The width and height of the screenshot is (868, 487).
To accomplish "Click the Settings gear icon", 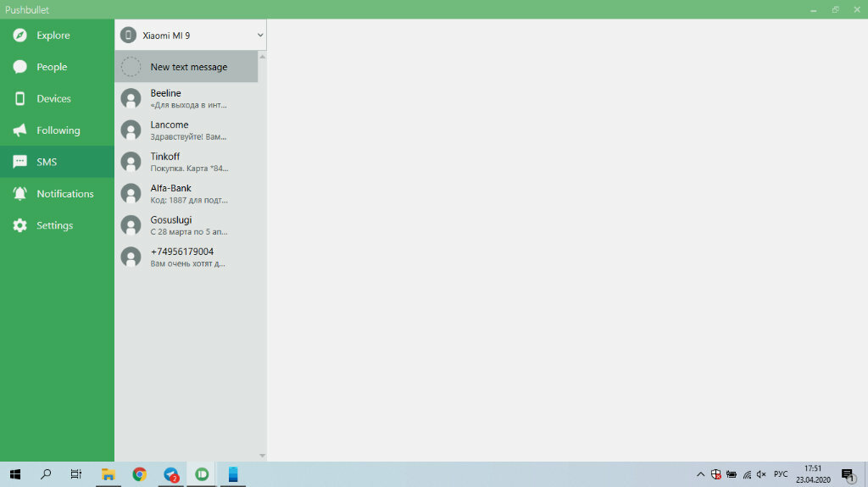I will (x=20, y=225).
